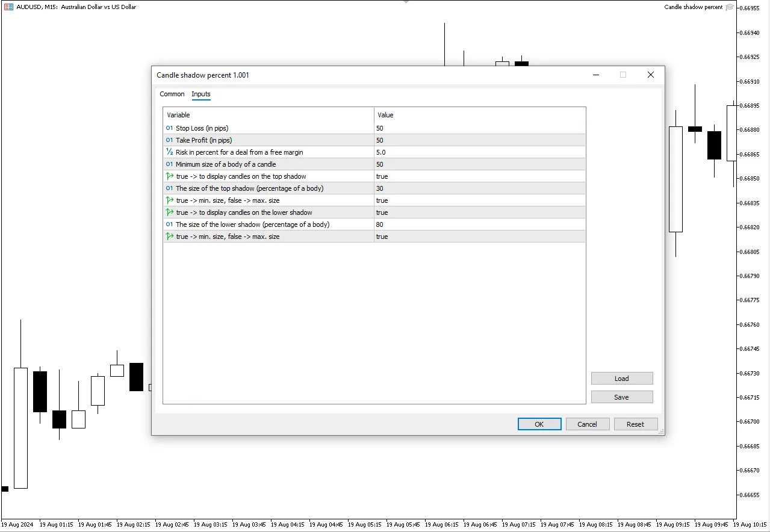Click the integer icon beside Stop Loss
The image size is (770, 532).
pos(169,128)
